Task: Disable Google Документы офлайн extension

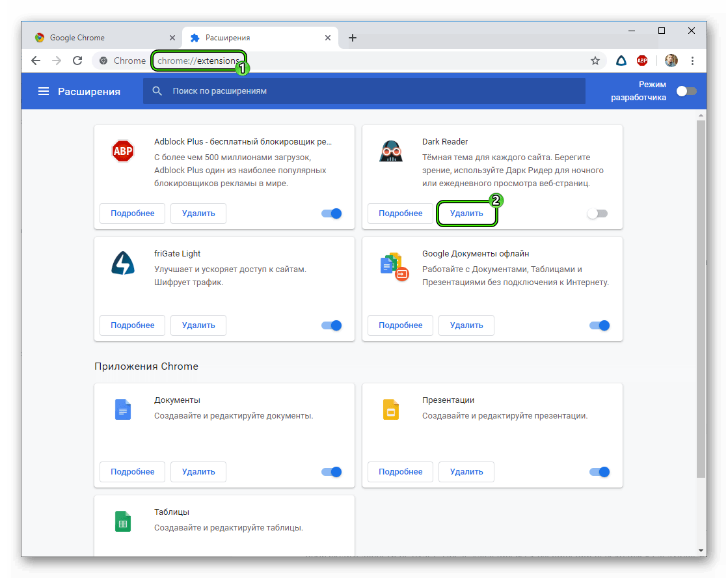Action: 599,325
